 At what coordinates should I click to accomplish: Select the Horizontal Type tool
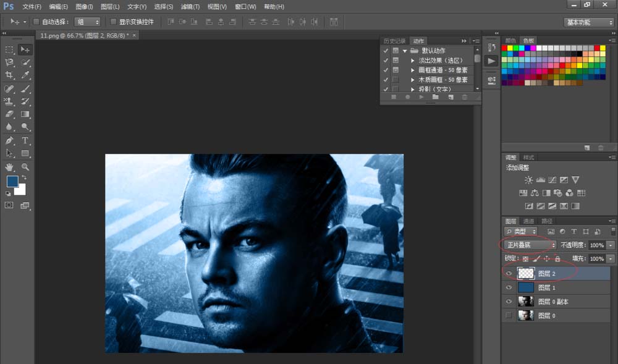[25, 141]
